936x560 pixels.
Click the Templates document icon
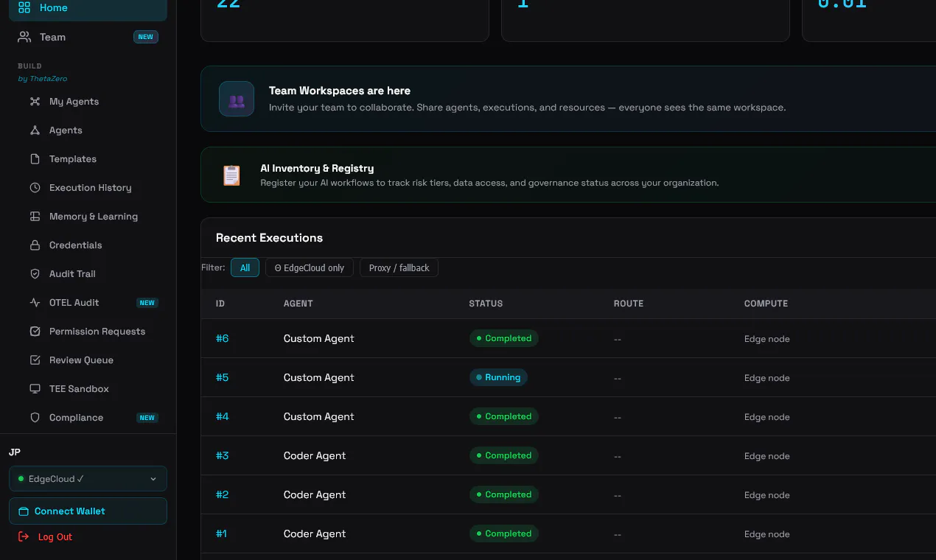coord(35,159)
